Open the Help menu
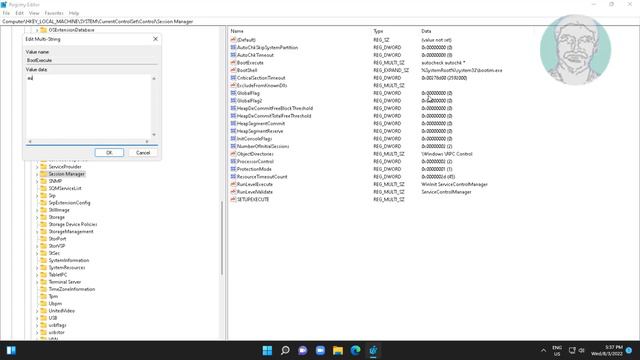This screenshot has height=360, width=640. 73,13
